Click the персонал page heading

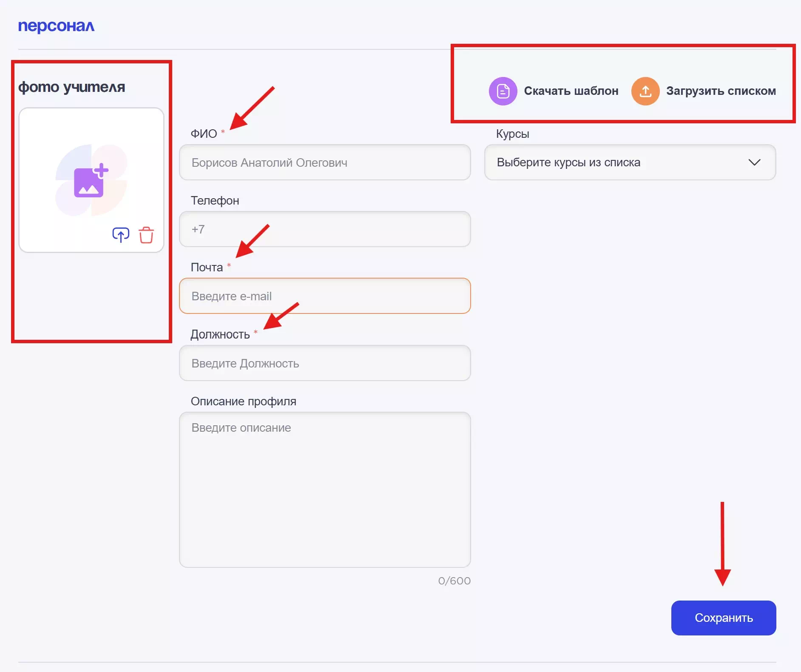coord(56,26)
